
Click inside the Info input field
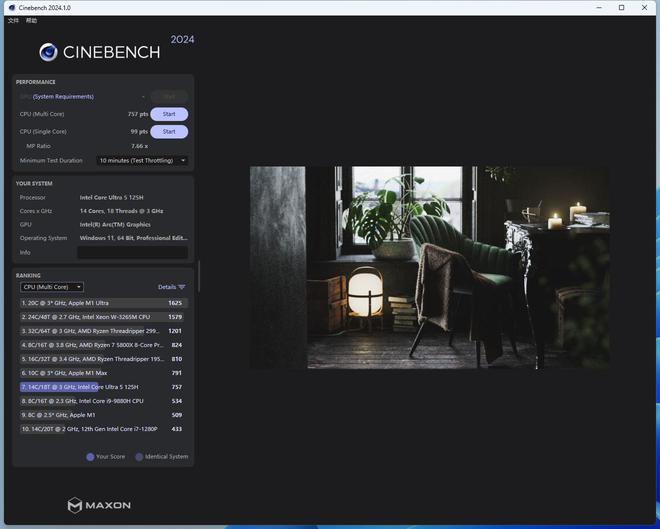tap(133, 253)
